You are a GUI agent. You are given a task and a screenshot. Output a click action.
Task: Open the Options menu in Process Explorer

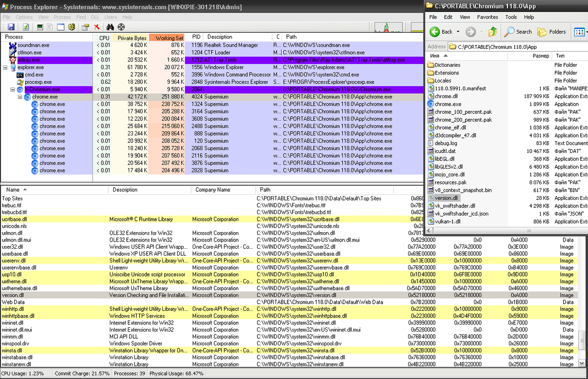(x=24, y=17)
